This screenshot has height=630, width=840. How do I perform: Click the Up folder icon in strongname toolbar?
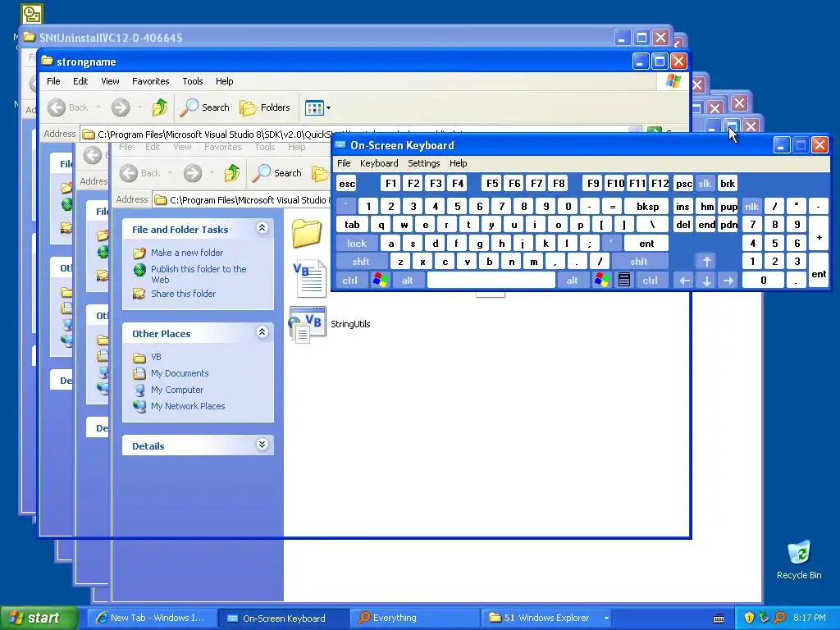pos(160,107)
